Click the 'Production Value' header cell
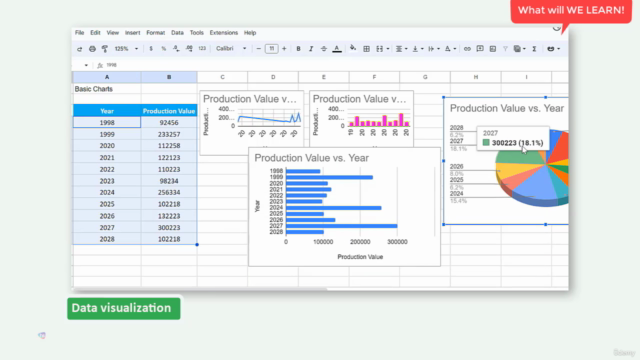This screenshot has width=640, height=360. (x=169, y=111)
